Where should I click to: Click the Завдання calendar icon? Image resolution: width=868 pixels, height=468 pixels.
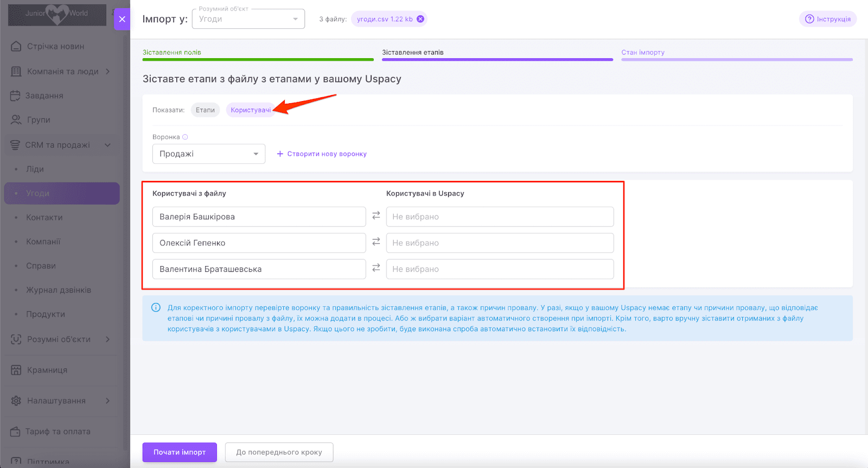(x=15, y=96)
